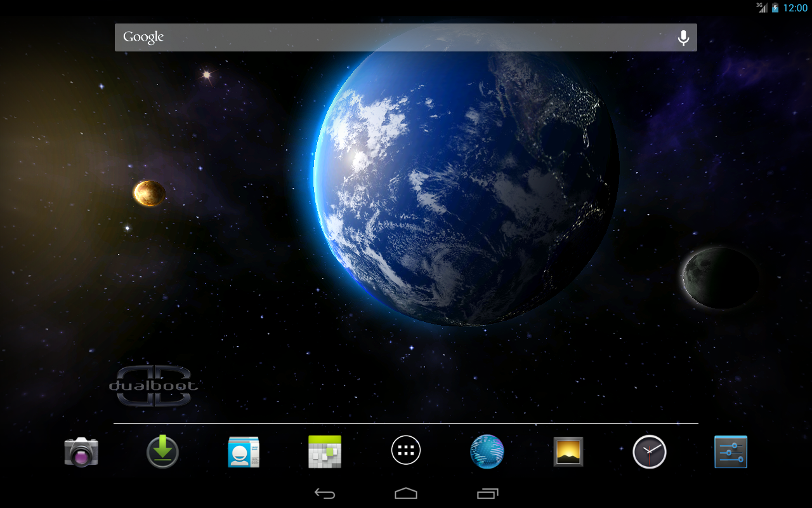Launch the Browser globe icon
Viewport: 812px width, 508px height.
pyautogui.click(x=487, y=451)
